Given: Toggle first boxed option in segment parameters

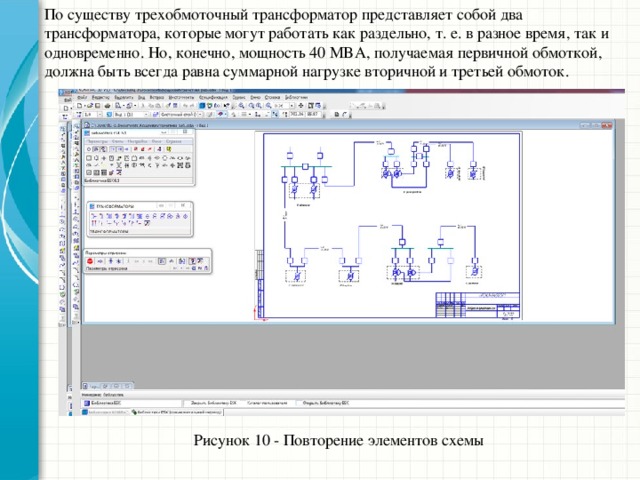Looking at the screenshot, I should tap(162, 261).
